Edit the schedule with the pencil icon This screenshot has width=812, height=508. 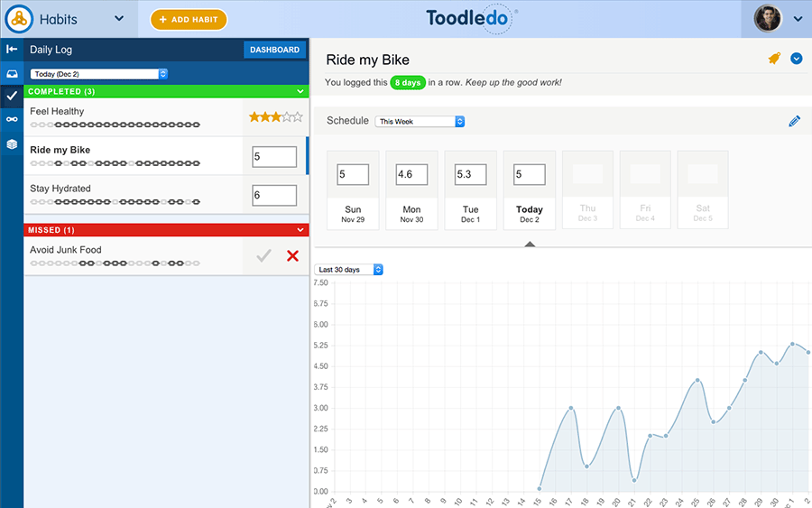click(794, 121)
